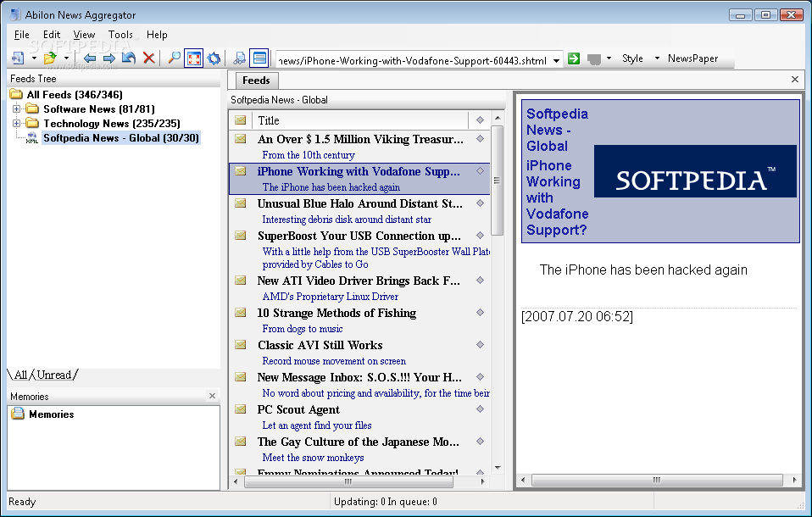Click the Softpedia logo banner image

pos(695,171)
